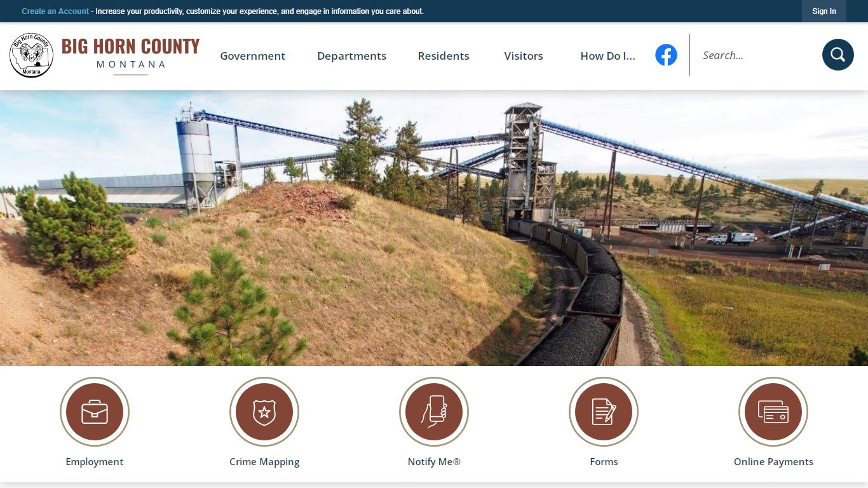868x488 pixels.
Task: Expand the Departments menu
Action: click(351, 56)
